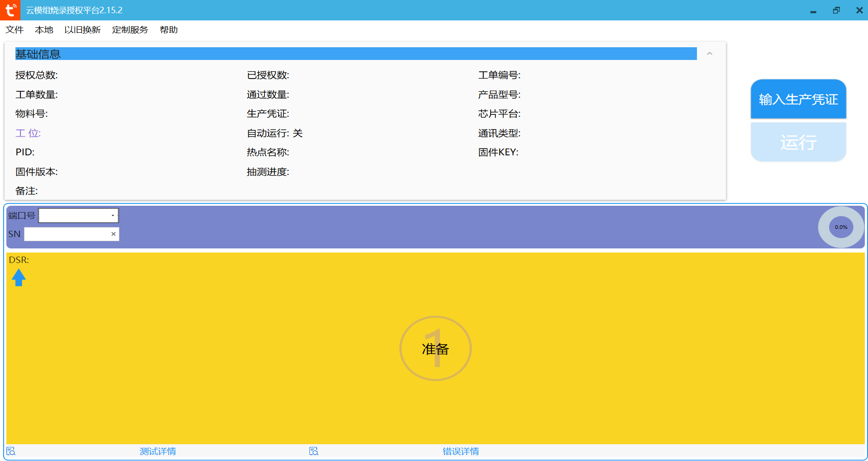Click the blue up arrow under DSR
This screenshot has width=868, height=461.
click(19, 278)
